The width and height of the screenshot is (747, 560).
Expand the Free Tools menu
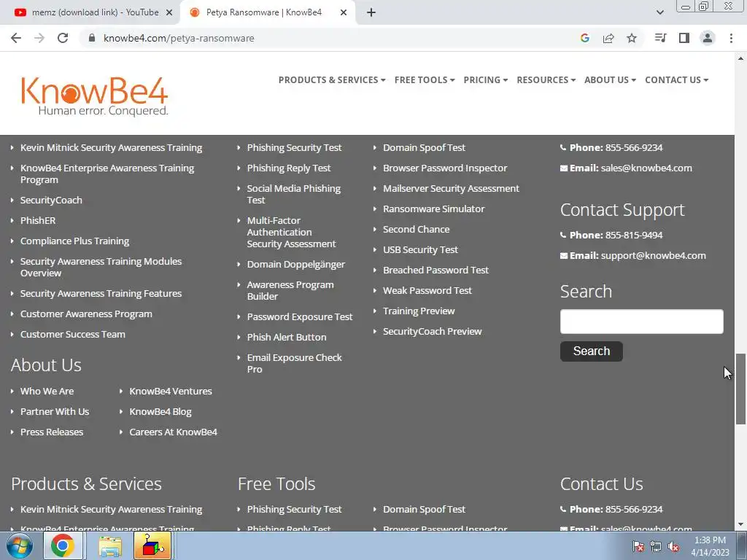click(425, 80)
